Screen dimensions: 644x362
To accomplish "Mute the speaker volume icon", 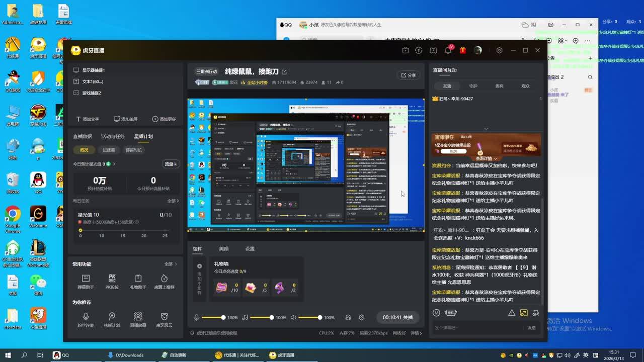I will coord(293,318).
